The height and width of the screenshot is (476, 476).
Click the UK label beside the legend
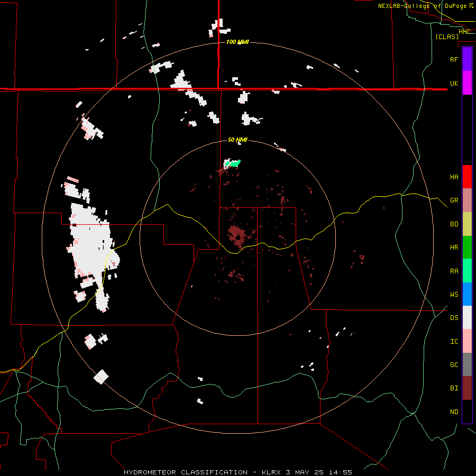(x=454, y=84)
